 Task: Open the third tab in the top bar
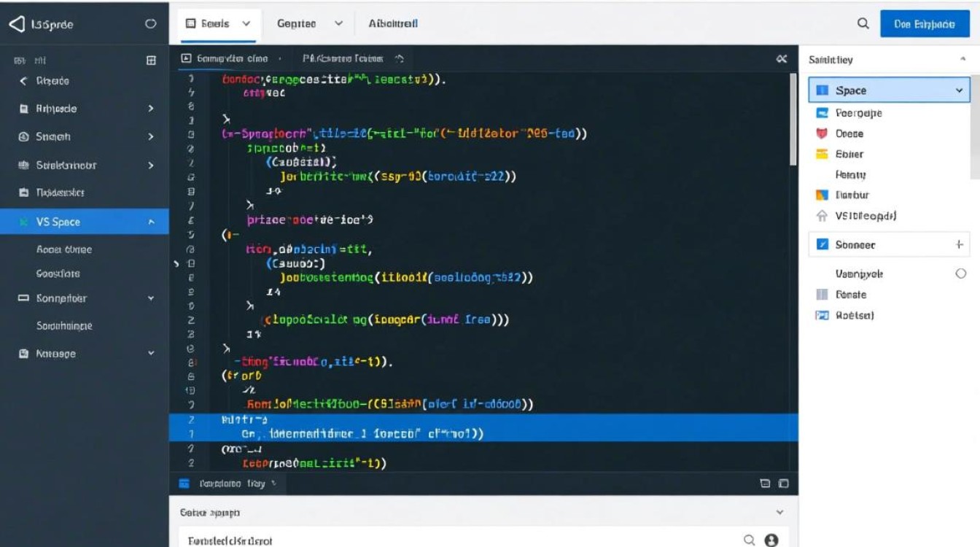click(x=393, y=23)
